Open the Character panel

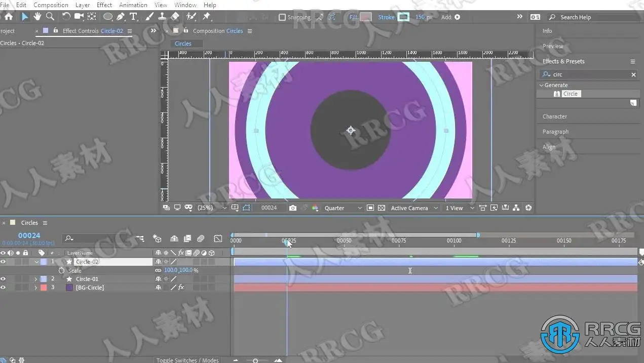point(555,116)
